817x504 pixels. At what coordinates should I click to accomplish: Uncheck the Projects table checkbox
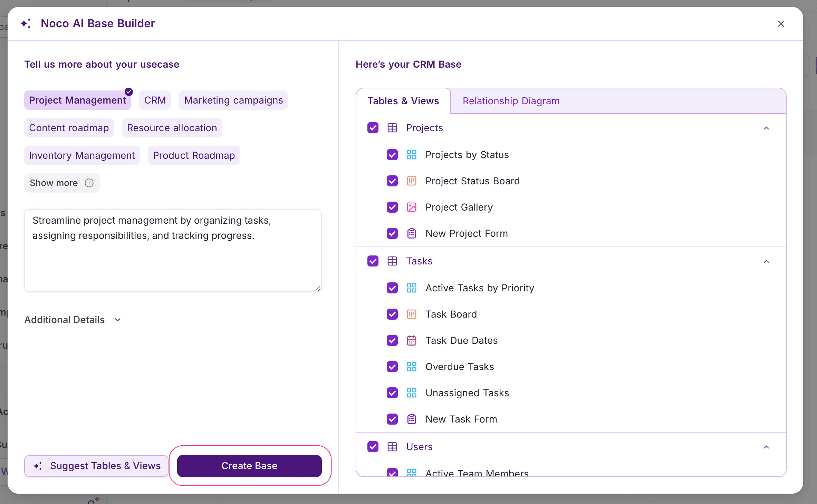(x=373, y=128)
